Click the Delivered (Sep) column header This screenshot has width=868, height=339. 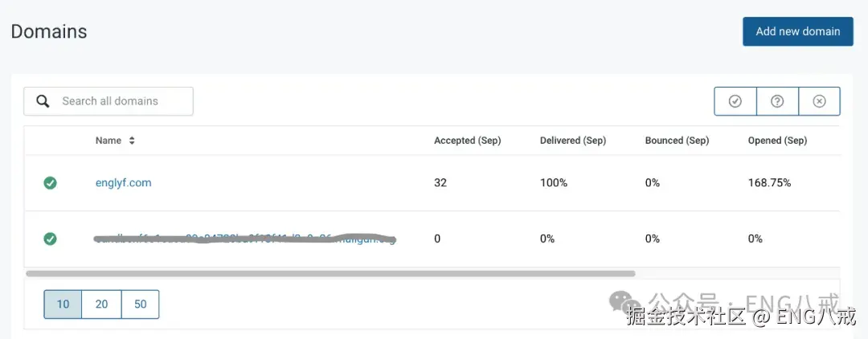point(572,141)
